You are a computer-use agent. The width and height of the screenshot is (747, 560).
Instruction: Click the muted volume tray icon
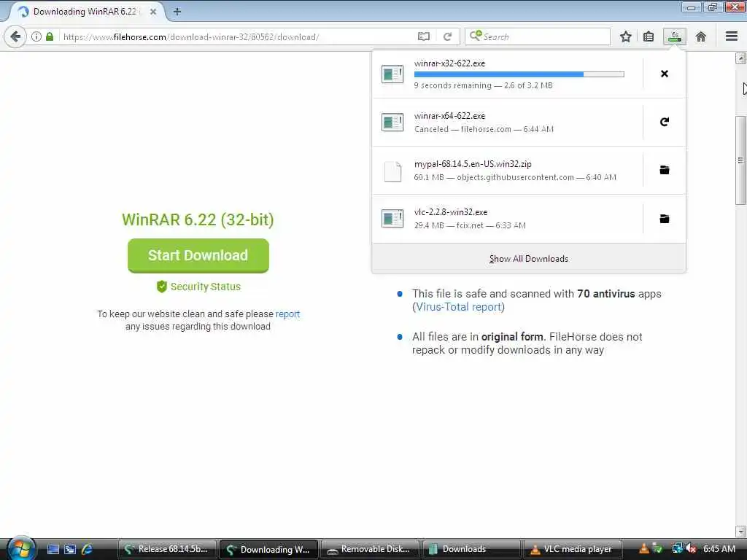pos(690,549)
